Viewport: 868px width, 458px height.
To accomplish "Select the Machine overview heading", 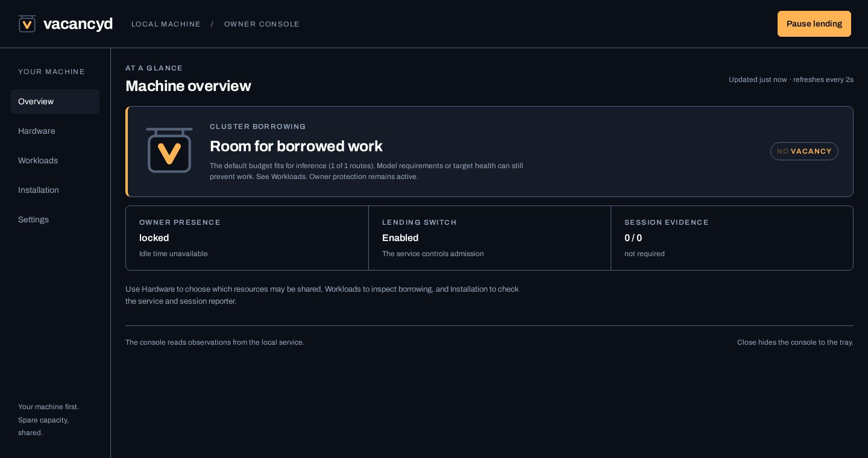I will pos(188,86).
